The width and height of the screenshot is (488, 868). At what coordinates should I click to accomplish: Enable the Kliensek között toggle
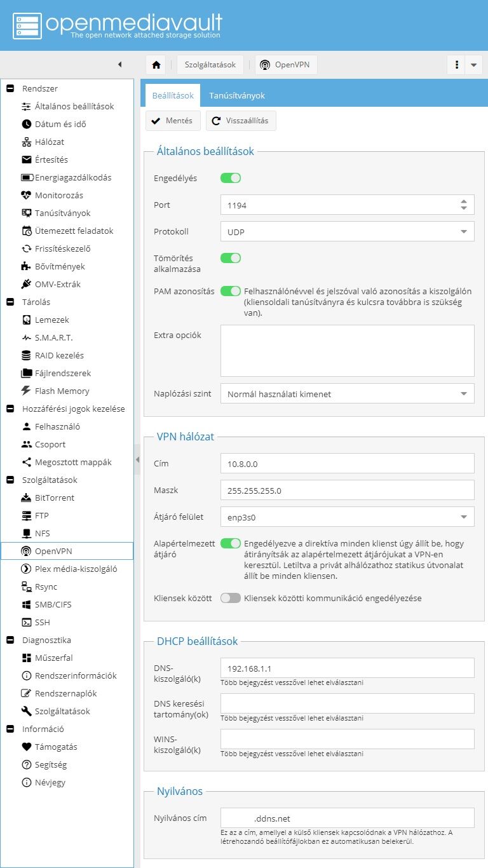231,598
